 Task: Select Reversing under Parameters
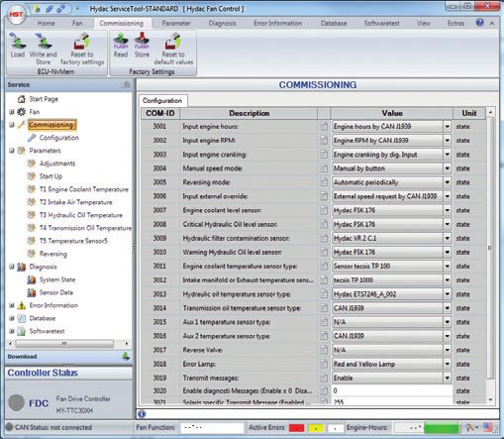tap(53, 254)
